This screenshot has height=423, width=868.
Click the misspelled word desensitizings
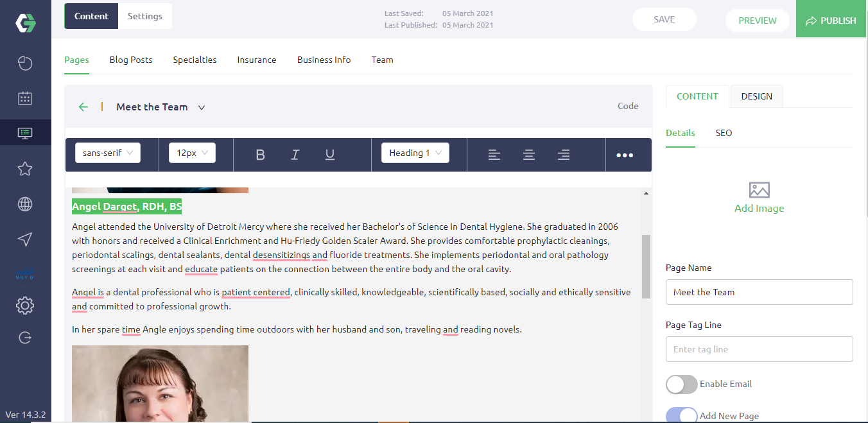[281, 255]
